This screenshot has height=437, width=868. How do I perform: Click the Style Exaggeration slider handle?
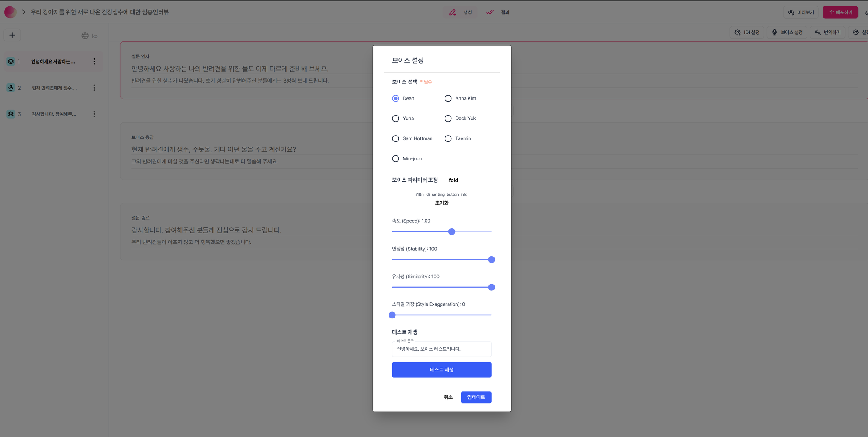click(392, 315)
